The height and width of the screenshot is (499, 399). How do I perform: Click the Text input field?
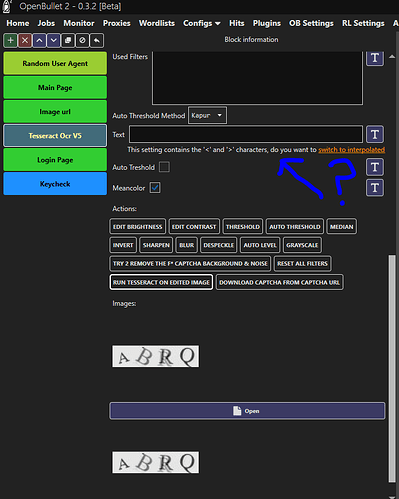[x=246, y=134]
